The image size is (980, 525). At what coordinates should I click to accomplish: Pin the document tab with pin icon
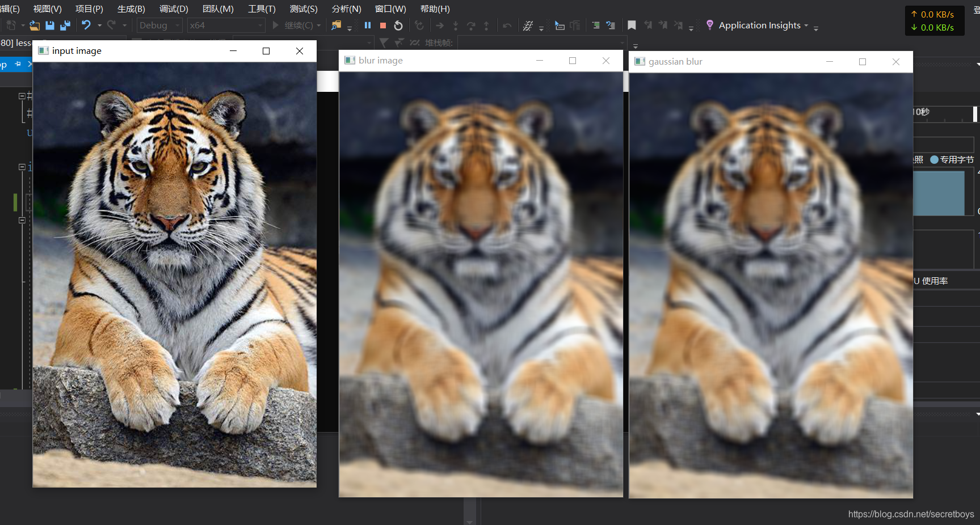[x=18, y=64]
